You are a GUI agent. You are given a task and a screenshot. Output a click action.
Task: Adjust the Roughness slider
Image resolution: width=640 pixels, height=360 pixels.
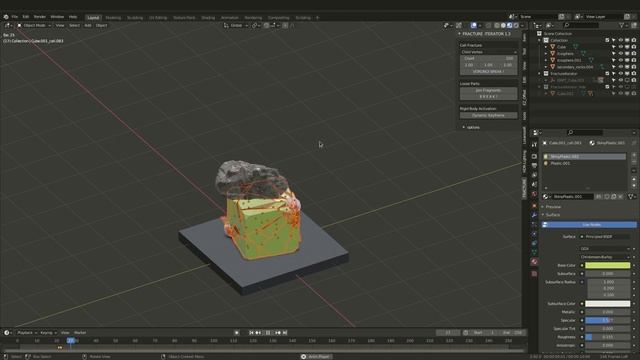click(x=608, y=337)
